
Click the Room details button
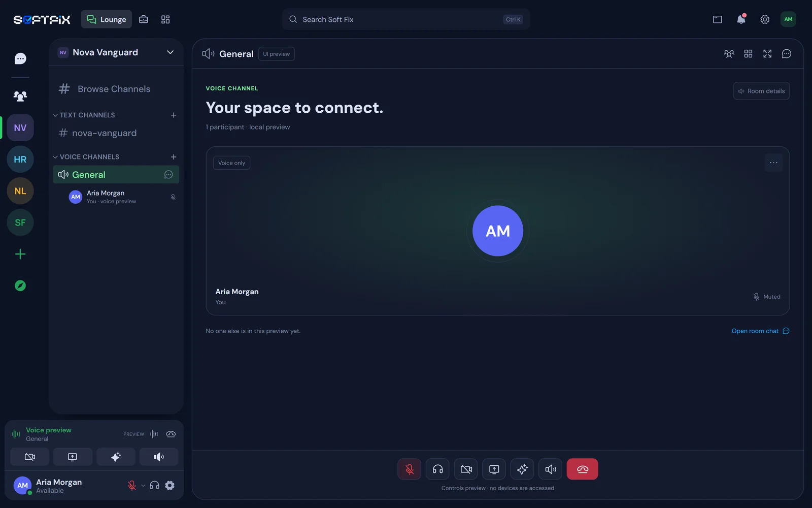click(x=761, y=91)
